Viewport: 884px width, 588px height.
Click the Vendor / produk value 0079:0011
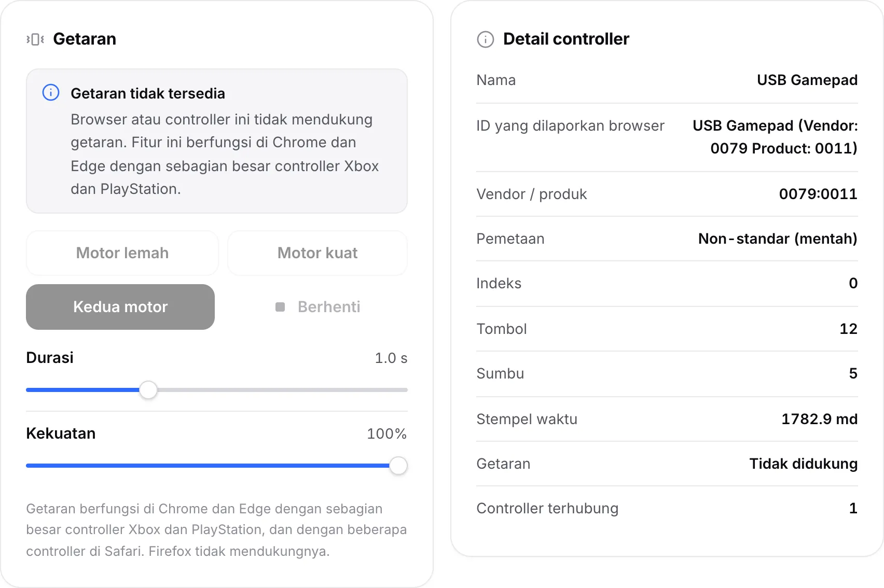point(818,194)
